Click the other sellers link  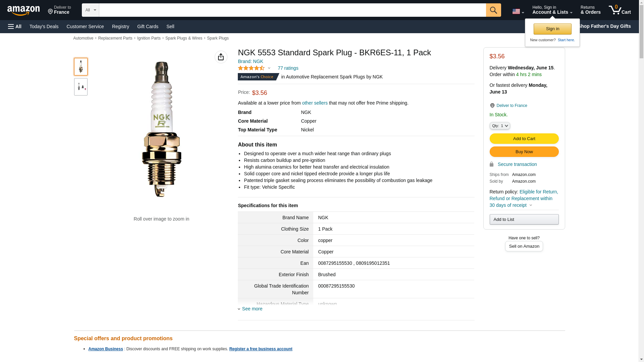315,103
